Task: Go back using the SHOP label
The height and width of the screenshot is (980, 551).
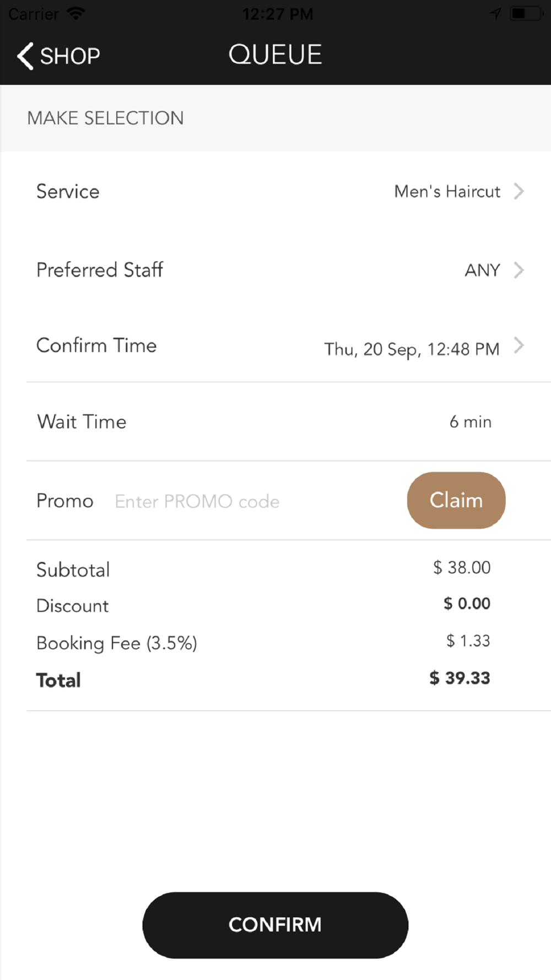Action: coord(70,56)
